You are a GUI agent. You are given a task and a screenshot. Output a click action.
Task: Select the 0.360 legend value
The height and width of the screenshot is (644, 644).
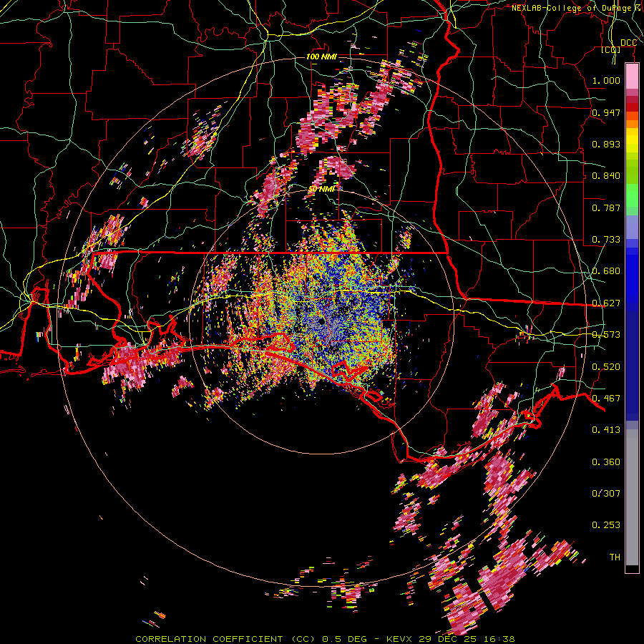point(606,462)
